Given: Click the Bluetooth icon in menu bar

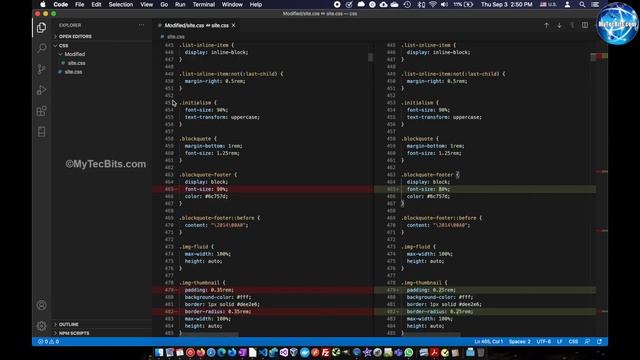Looking at the screenshot, I should pos(421,4).
